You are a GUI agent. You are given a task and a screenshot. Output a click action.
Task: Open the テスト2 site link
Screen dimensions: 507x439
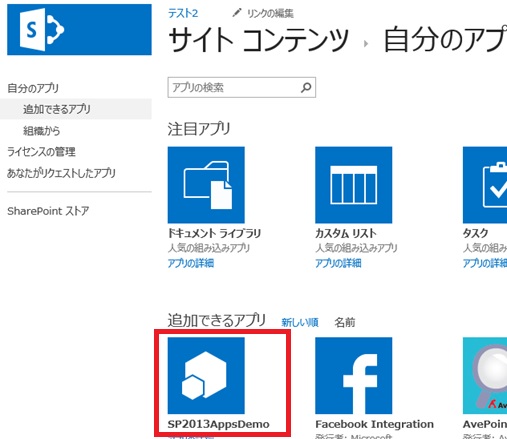183,13
